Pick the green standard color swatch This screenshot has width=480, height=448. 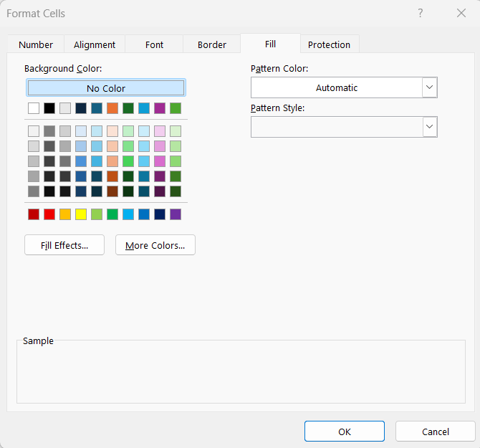point(112,214)
